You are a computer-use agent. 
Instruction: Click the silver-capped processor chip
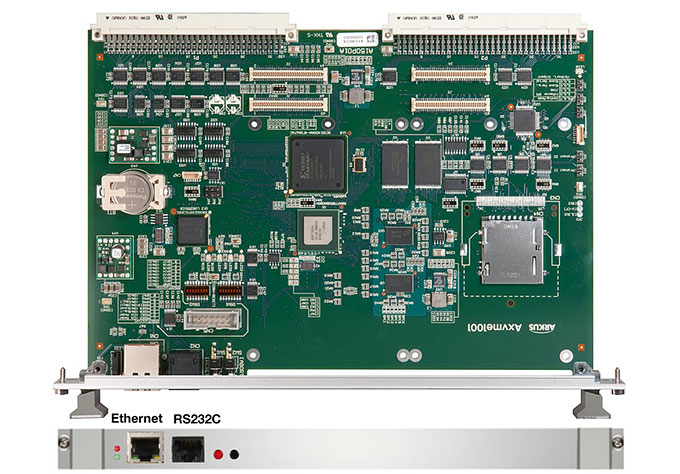click(x=318, y=231)
